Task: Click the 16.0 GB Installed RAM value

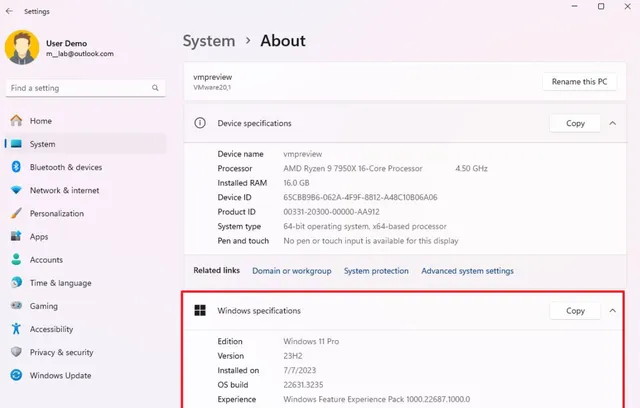Action: 296,183
